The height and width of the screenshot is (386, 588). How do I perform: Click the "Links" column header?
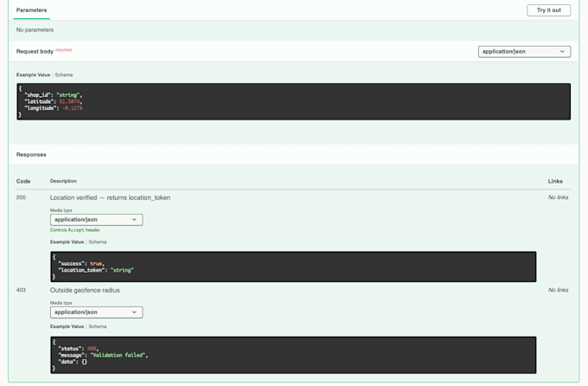[x=555, y=181]
